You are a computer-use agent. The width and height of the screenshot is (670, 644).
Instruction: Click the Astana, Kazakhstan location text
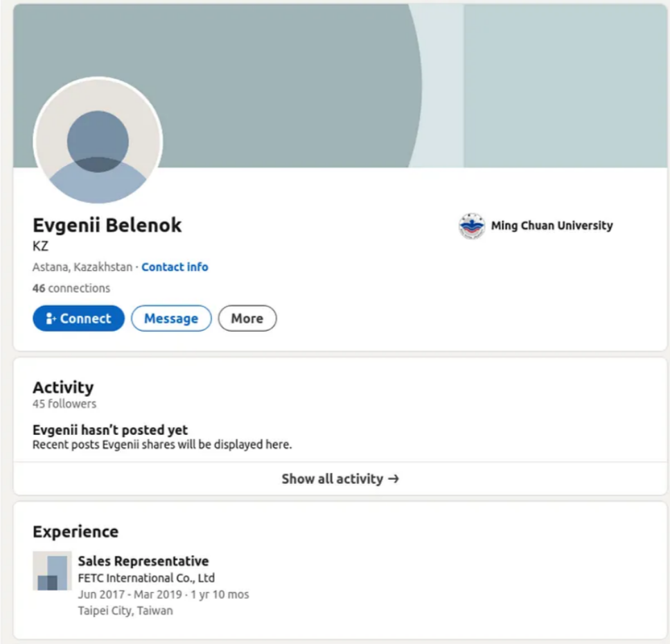[82, 267]
